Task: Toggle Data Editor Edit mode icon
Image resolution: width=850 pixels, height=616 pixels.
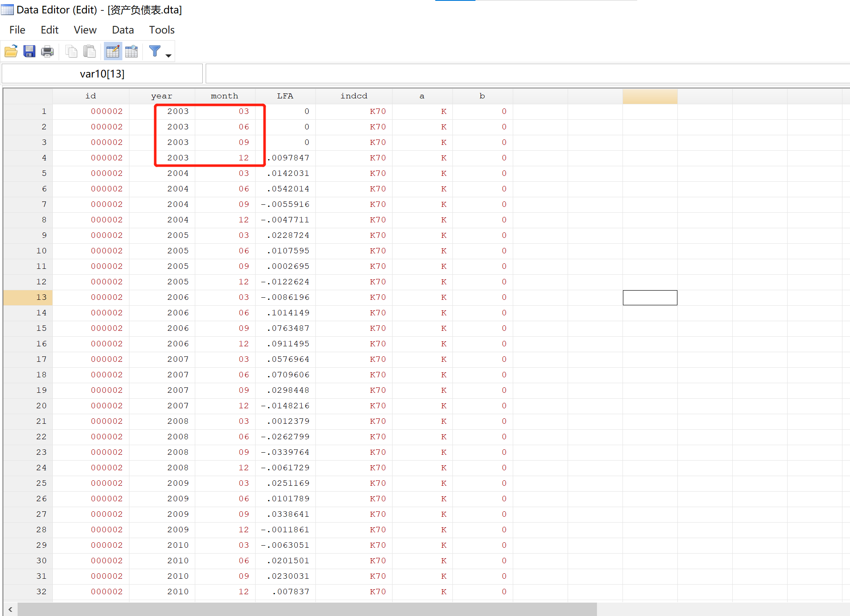Action: [x=113, y=52]
